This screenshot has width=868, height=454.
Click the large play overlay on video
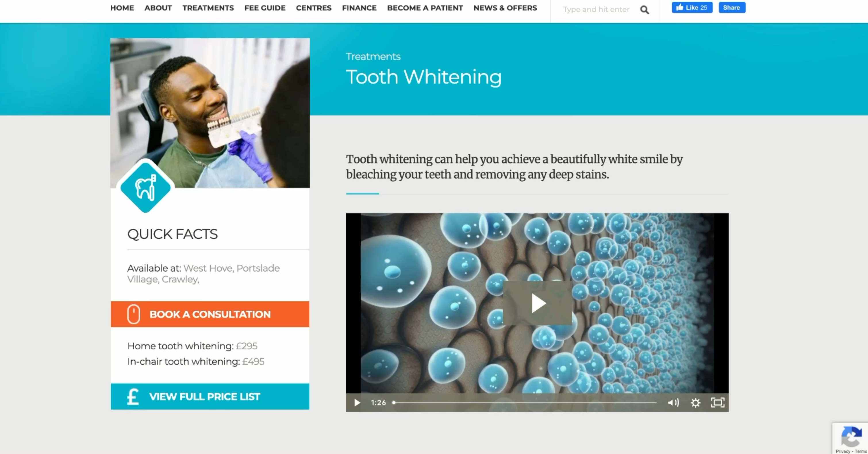pos(537,303)
